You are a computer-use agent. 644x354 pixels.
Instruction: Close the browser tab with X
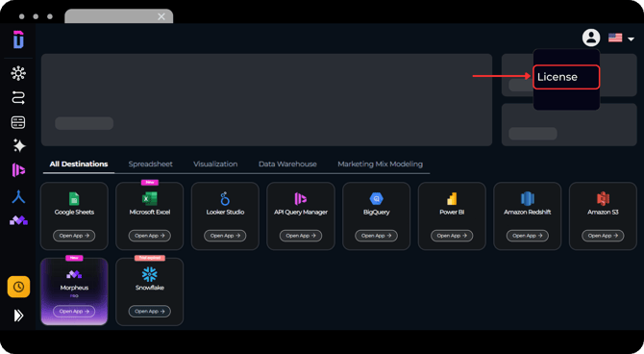click(161, 16)
